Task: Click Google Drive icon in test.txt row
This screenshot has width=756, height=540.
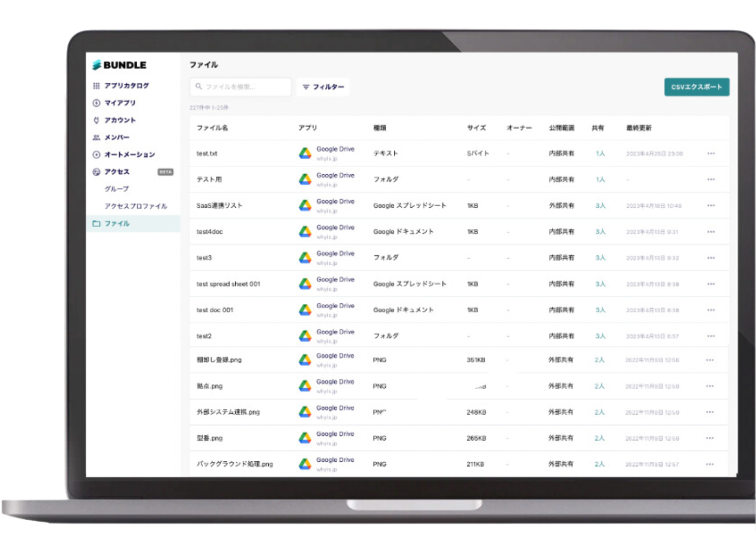Action: [305, 153]
